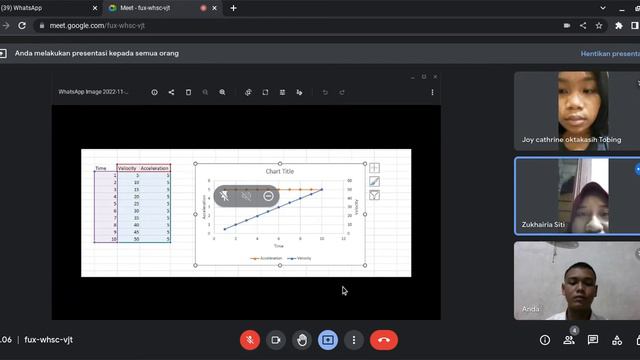This screenshot has width=640, height=360.
Task: Click the image info icon in viewer
Action: [154, 92]
